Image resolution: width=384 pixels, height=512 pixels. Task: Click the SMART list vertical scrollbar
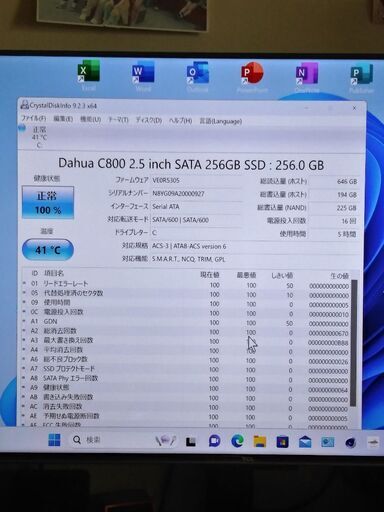(354, 343)
